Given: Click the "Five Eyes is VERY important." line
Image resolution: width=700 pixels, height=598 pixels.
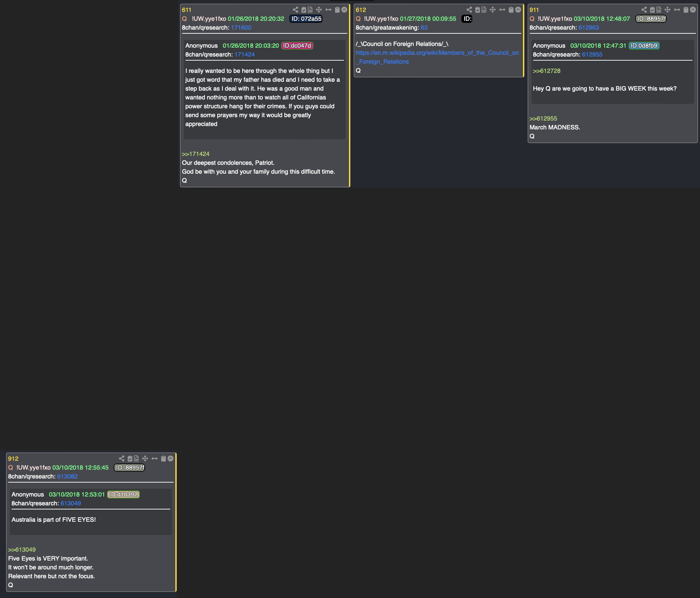Looking at the screenshot, I should 48,558.
